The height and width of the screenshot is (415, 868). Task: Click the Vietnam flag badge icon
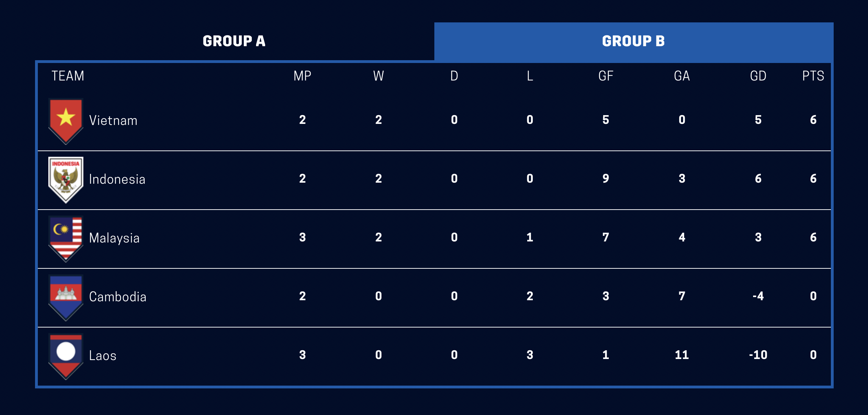click(66, 121)
